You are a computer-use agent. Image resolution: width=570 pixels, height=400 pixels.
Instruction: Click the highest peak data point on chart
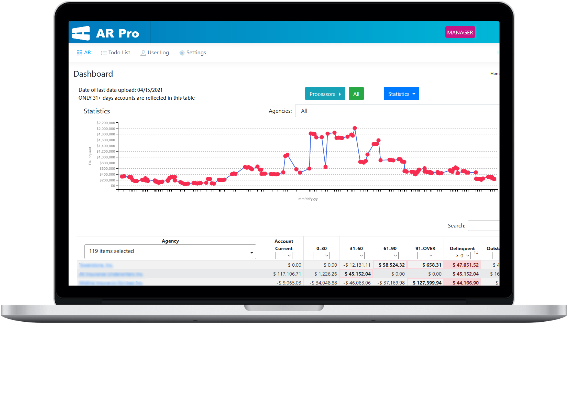click(x=355, y=128)
